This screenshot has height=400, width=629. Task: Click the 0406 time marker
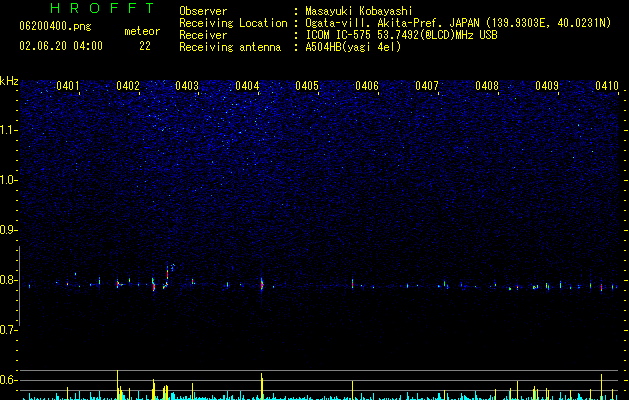[x=367, y=86]
